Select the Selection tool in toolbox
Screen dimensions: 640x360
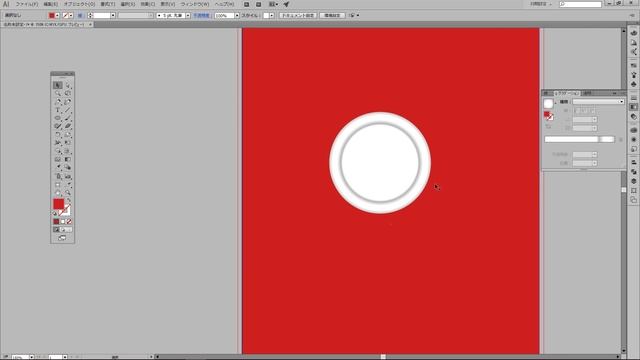point(58,85)
